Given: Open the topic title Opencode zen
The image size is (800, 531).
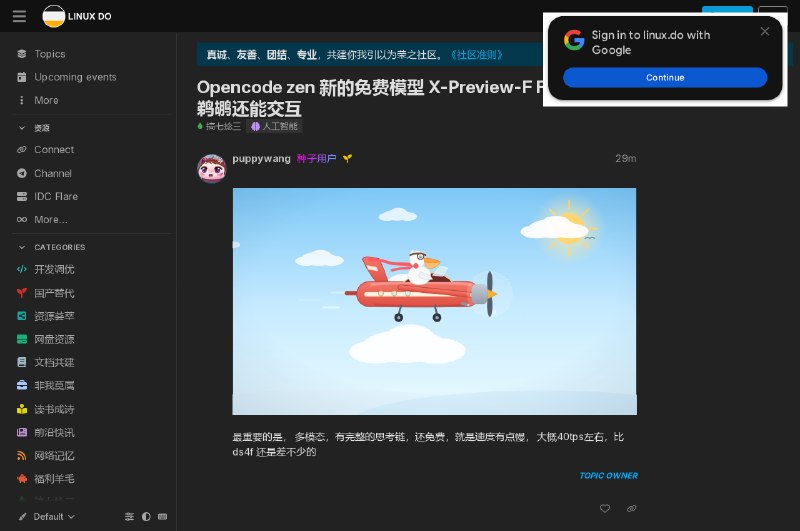Looking at the screenshot, I should [x=369, y=97].
